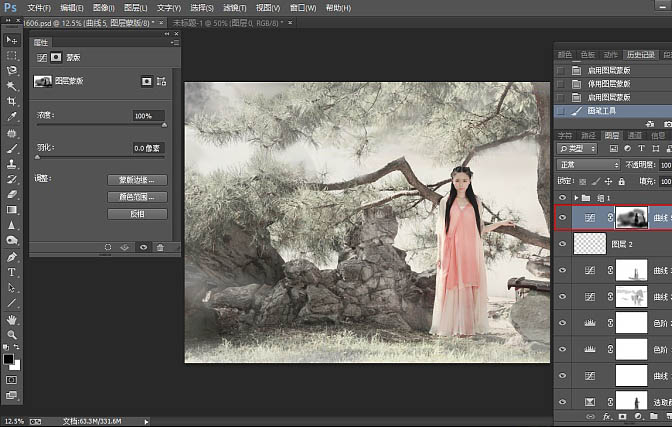
Task: Select the Brush tool in toolbar
Action: click(12, 149)
